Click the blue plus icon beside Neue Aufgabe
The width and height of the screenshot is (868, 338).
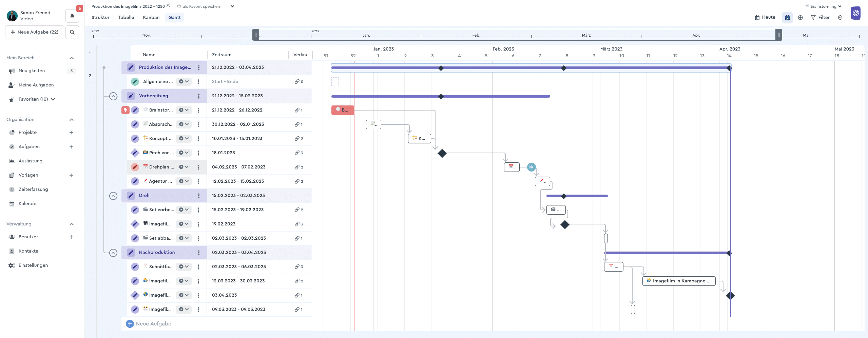pyautogui.click(x=130, y=324)
